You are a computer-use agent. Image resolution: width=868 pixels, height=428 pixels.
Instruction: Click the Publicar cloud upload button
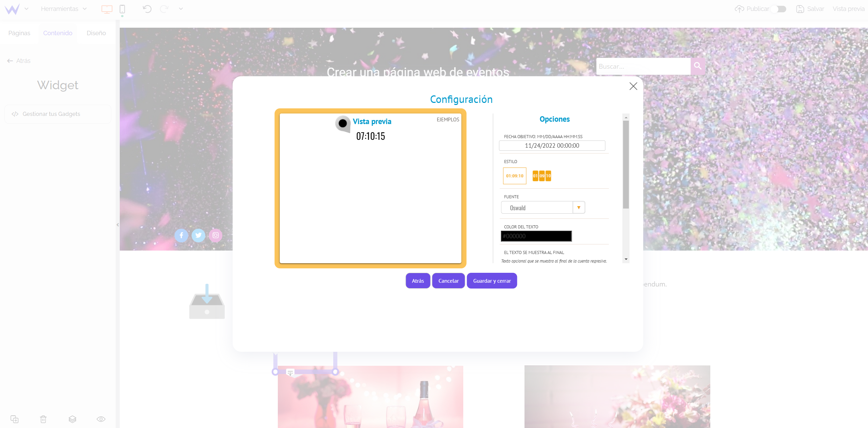coord(751,9)
